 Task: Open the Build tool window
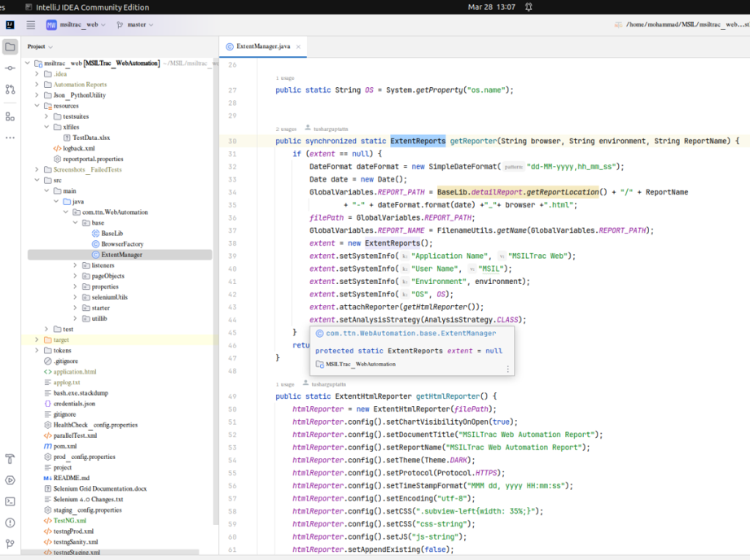10,458
